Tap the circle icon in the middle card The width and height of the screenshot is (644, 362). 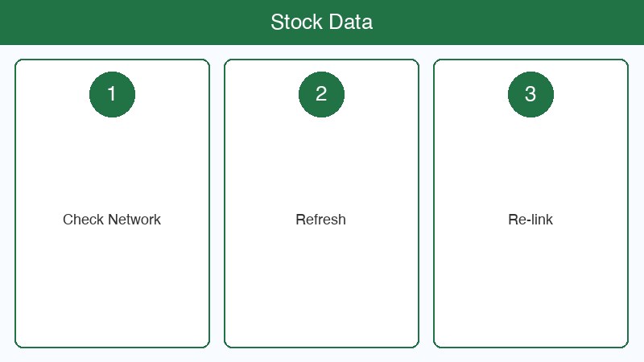click(x=321, y=94)
